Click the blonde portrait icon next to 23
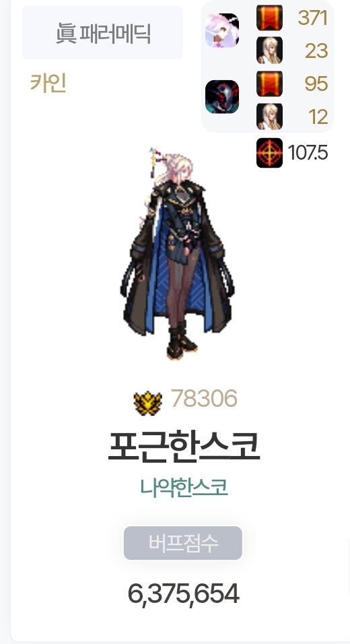 (270, 51)
